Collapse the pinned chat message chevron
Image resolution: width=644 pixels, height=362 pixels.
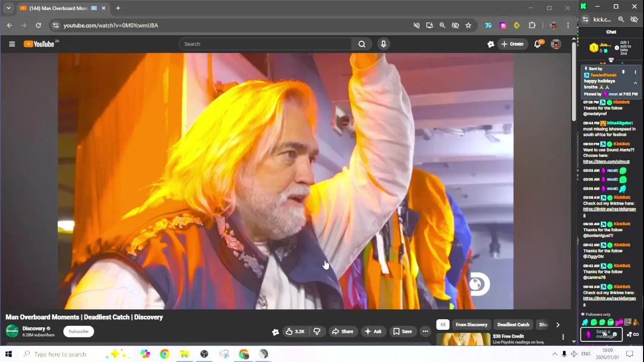(635, 83)
